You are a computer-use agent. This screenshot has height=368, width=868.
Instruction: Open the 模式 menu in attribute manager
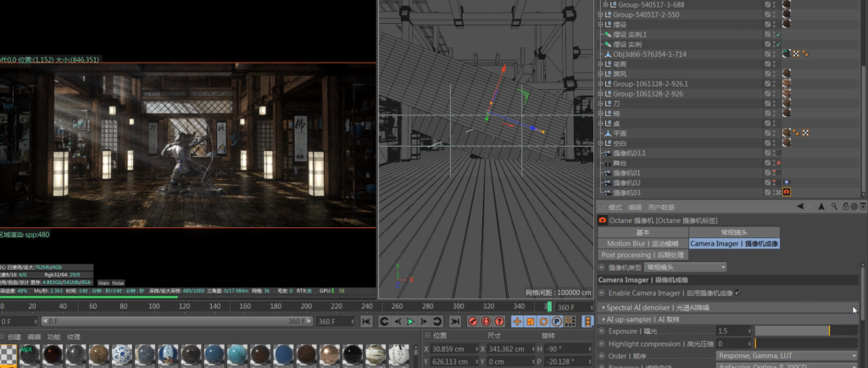[x=615, y=208]
